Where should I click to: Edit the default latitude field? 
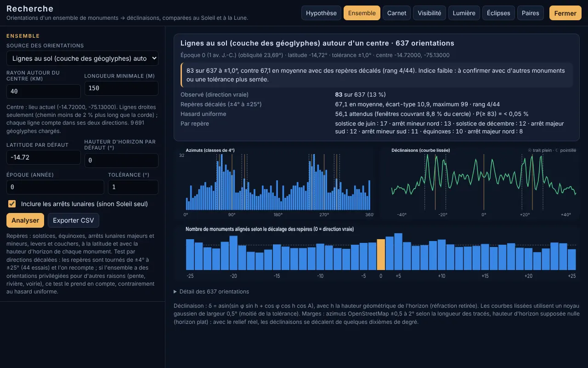click(43, 157)
